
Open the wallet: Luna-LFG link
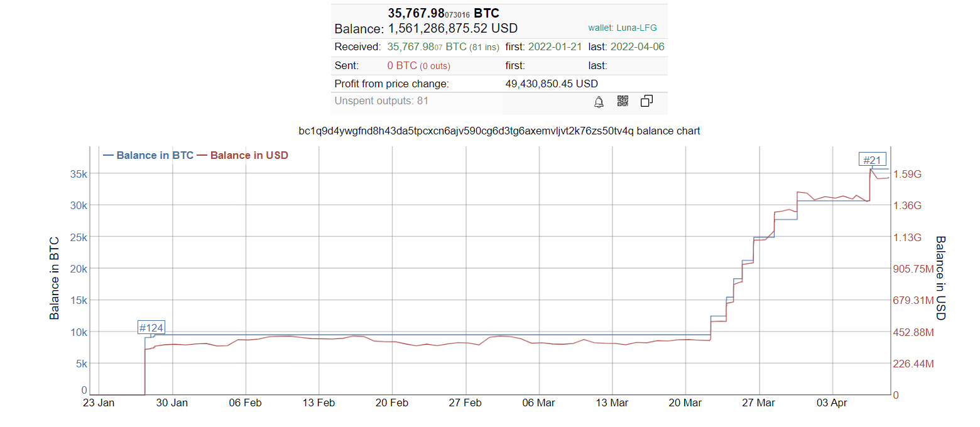point(622,28)
